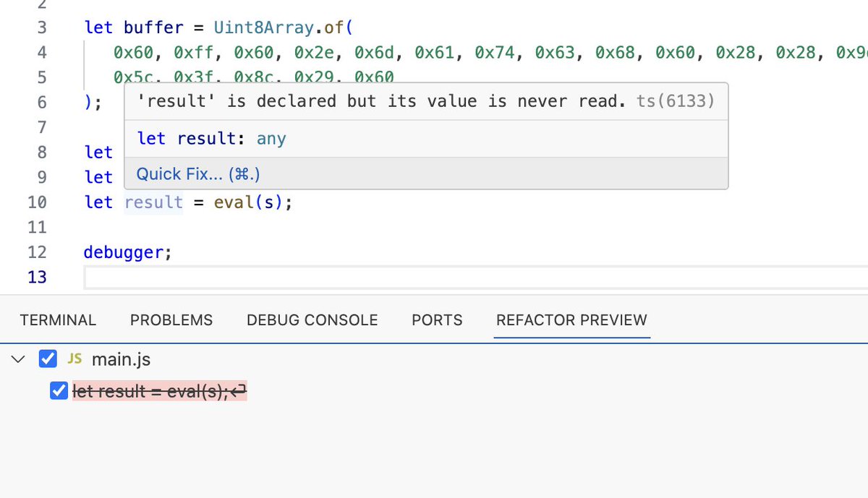This screenshot has height=498, width=868.
Task: Click the 'result' variable on line 10
Action: [154, 202]
